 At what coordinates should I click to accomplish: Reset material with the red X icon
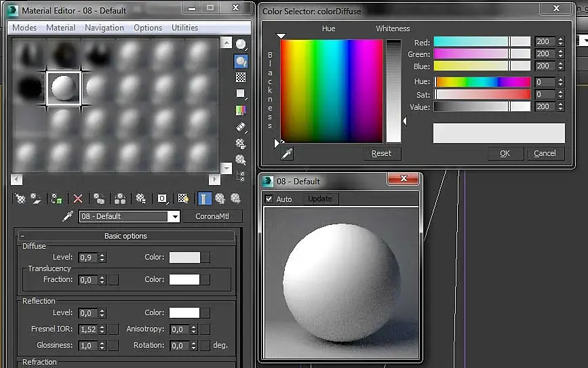tap(78, 199)
